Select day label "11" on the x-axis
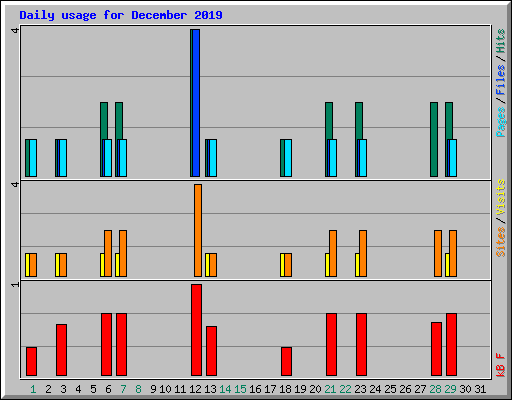Image resolution: width=512 pixels, height=400 pixels. pyautogui.click(x=180, y=389)
